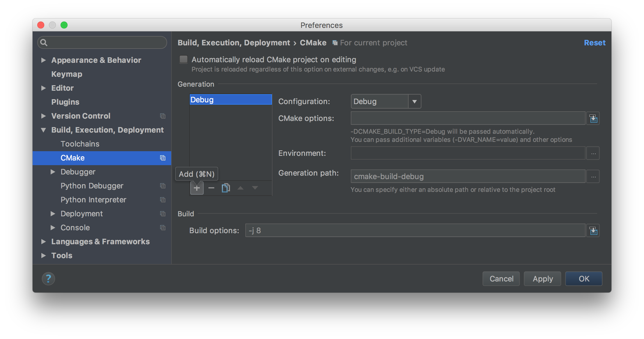Click the 'For current project' indicator icon
This screenshot has width=644, height=339.
pos(335,43)
